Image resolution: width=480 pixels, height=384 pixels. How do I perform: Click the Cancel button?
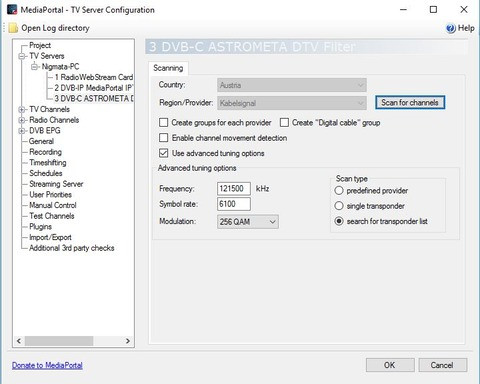point(442,365)
